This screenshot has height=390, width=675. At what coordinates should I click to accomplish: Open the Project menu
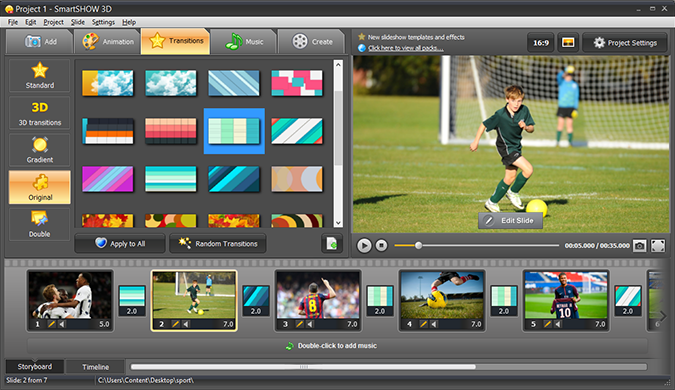point(53,22)
